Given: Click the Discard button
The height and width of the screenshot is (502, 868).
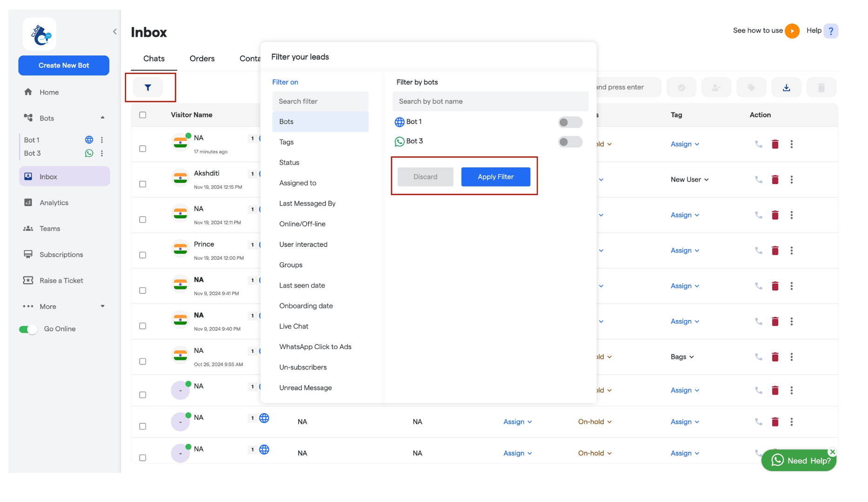Looking at the screenshot, I should 425,177.
